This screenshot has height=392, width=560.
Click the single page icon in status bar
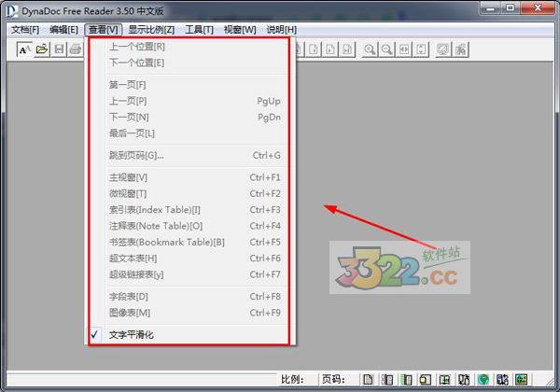[x=368, y=380]
